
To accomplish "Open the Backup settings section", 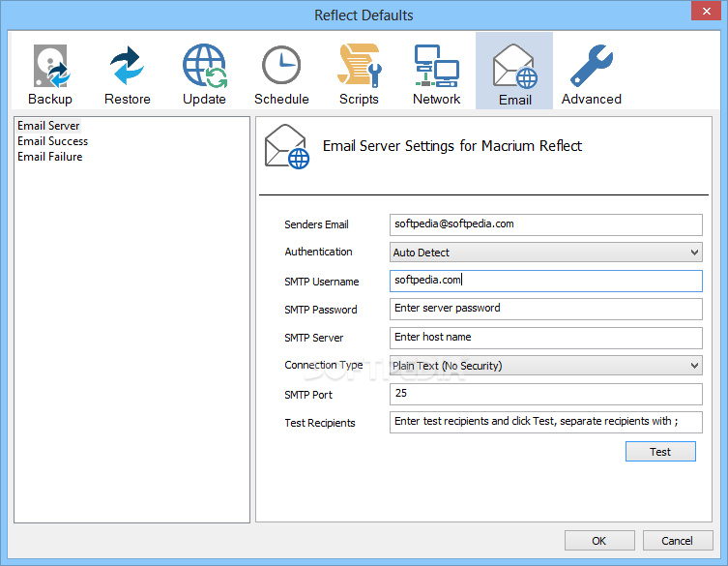I will tap(50, 72).
